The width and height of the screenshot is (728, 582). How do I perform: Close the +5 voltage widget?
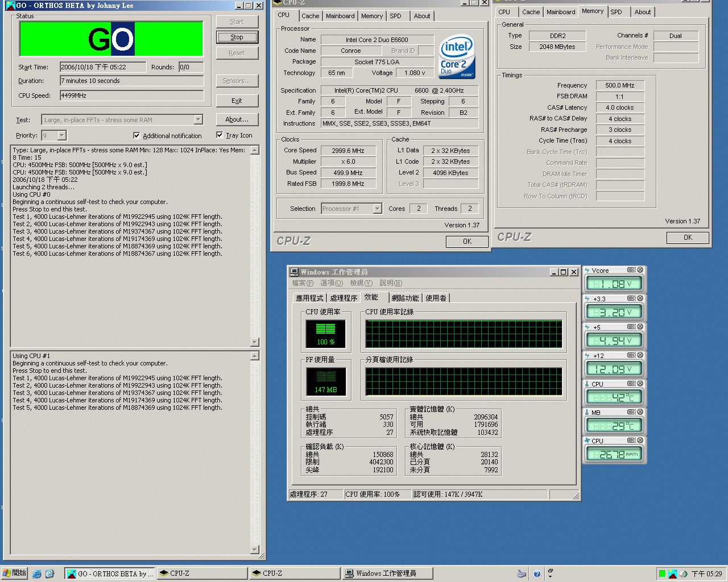point(640,327)
